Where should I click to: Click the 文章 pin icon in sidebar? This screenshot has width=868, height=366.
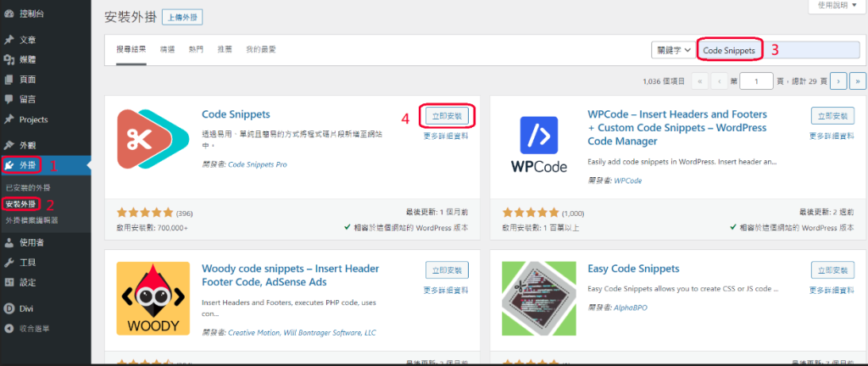pos(8,40)
